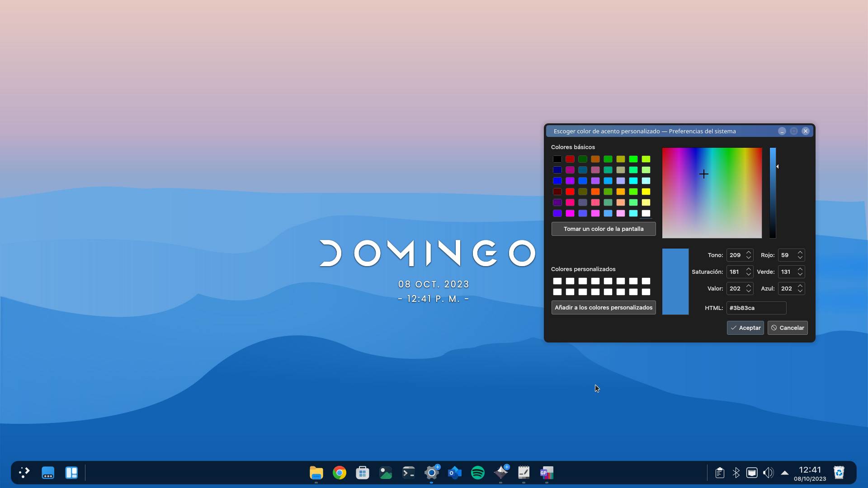Image resolution: width=868 pixels, height=488 pixels.
Task: Click 'Añadir a los colores personalizados'
Action: pos(603,307)
